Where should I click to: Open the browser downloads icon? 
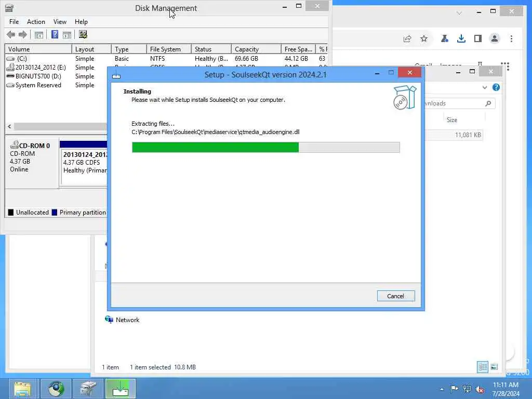click(461, 38)
